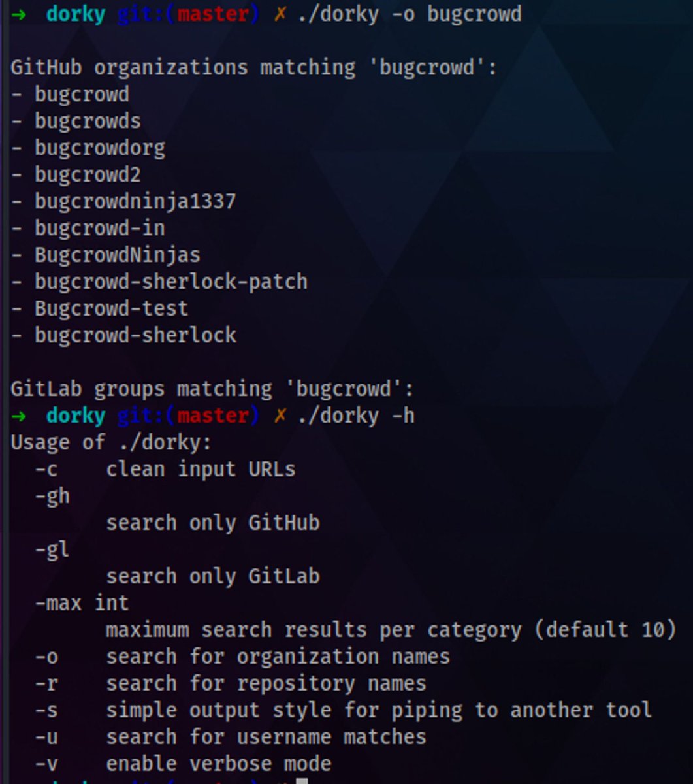Click the line 'enable verbose mode'
The height and width of the screenshot is (784, 693).
tap(219, 764)
